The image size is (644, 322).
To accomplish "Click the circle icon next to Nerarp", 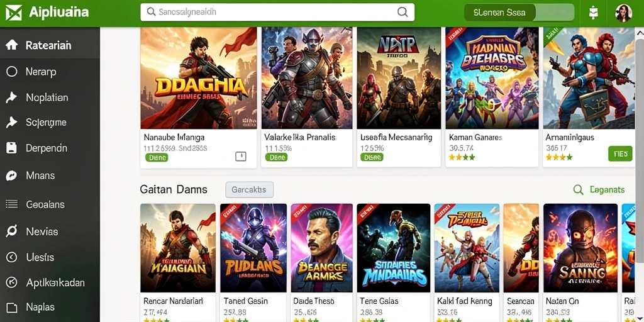I will click(x=11, y=72).
